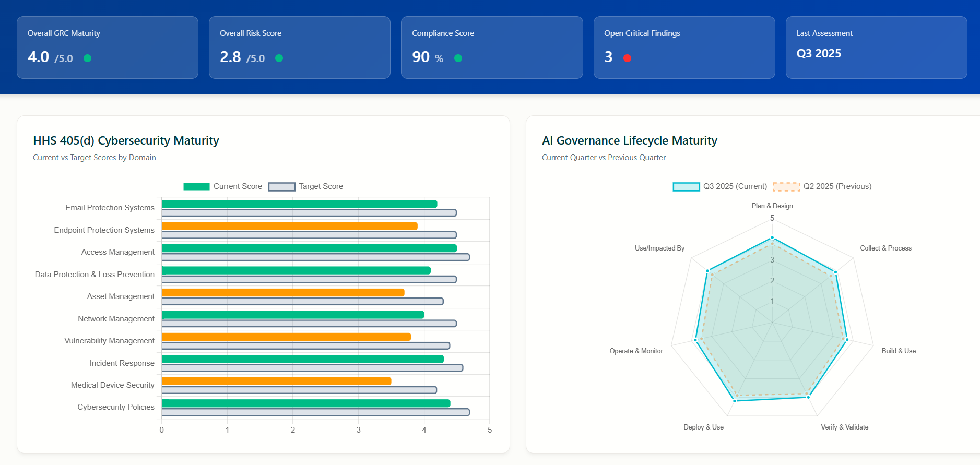
Task: Toggle Q2 2025 (Previous) legend swatch
Action: (786, 187)
